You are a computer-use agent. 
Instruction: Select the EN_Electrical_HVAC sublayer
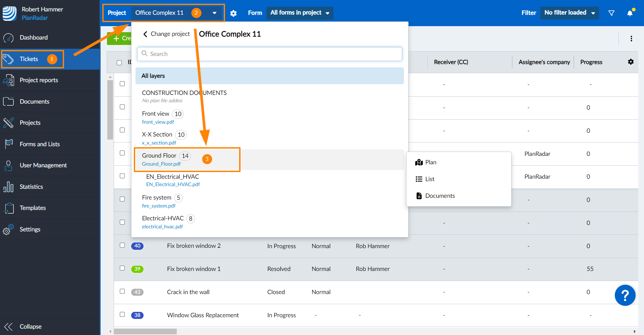pos(172,177)
